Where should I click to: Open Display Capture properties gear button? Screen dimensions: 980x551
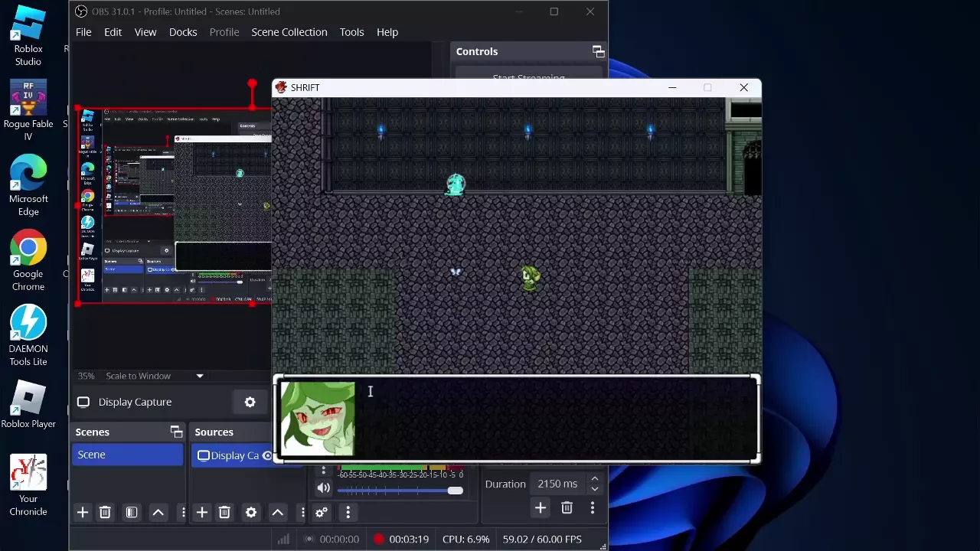pyautogui.click(x=250, y=403)
